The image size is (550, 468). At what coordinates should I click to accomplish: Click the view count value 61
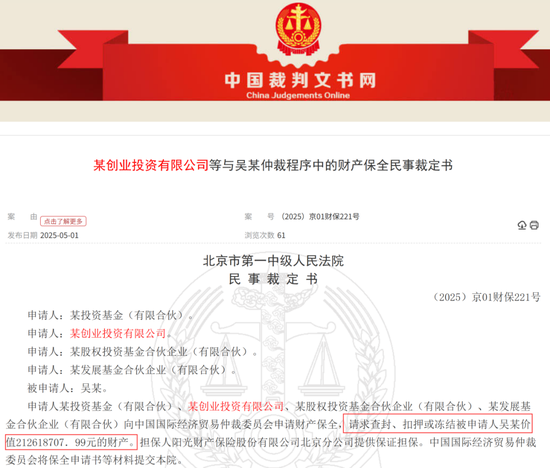(281, 235)
